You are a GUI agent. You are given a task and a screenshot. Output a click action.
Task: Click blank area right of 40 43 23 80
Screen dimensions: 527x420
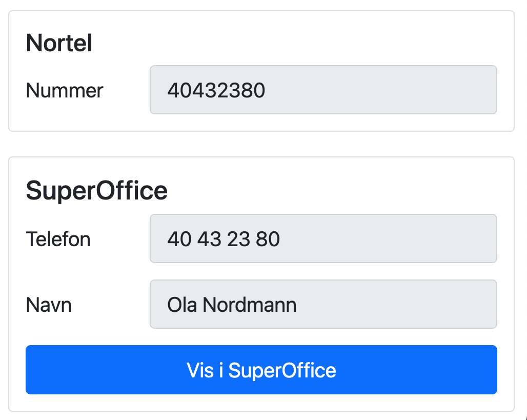click(x=390, y=239)
